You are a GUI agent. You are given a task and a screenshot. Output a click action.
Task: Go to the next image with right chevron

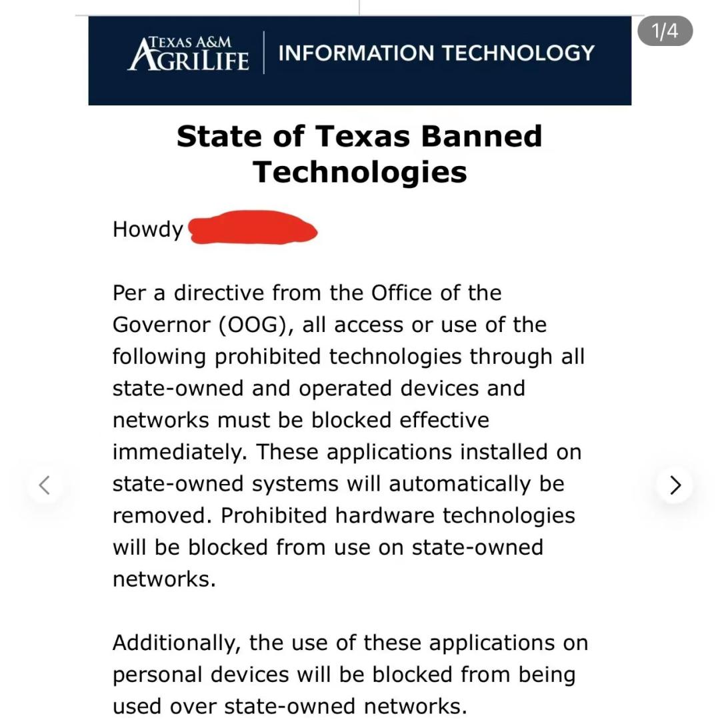pos(675,485)
